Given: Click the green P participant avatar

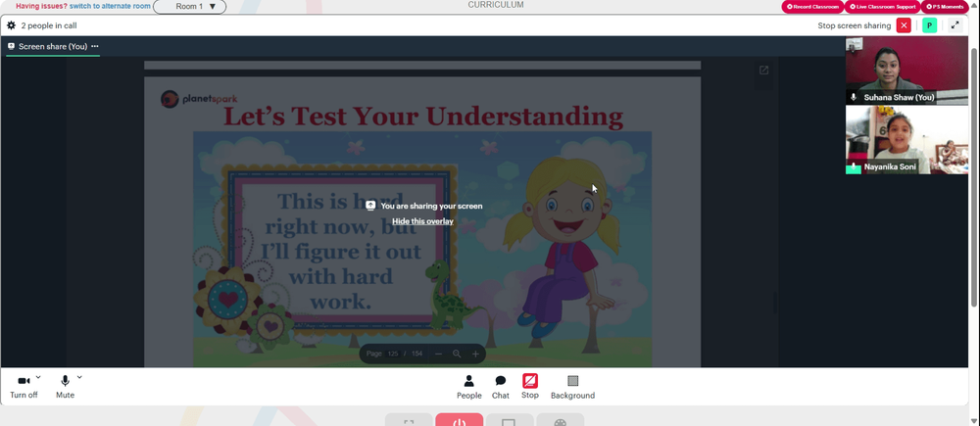Looking at the screenshot, I should (x=929, y=25).
